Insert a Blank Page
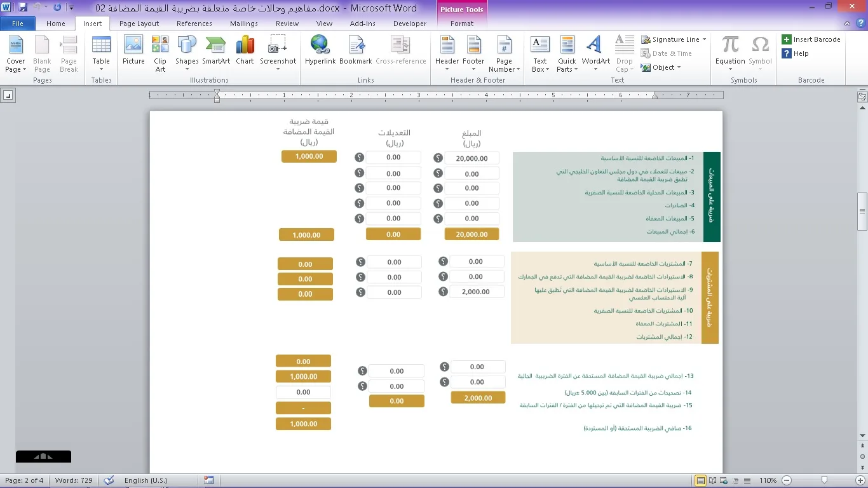This screenshot has width=868, height=488. (x=42, y=54)
